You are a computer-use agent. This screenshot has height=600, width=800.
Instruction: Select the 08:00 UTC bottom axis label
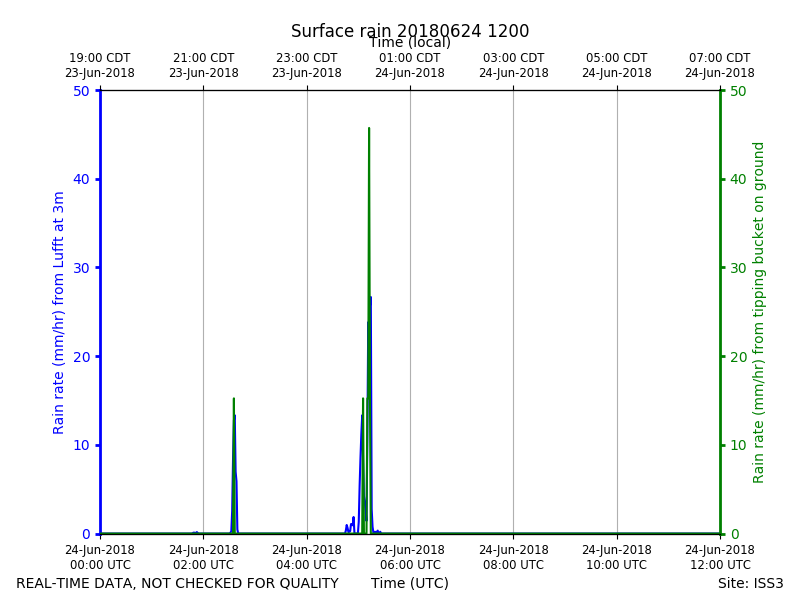coord(514,557)
